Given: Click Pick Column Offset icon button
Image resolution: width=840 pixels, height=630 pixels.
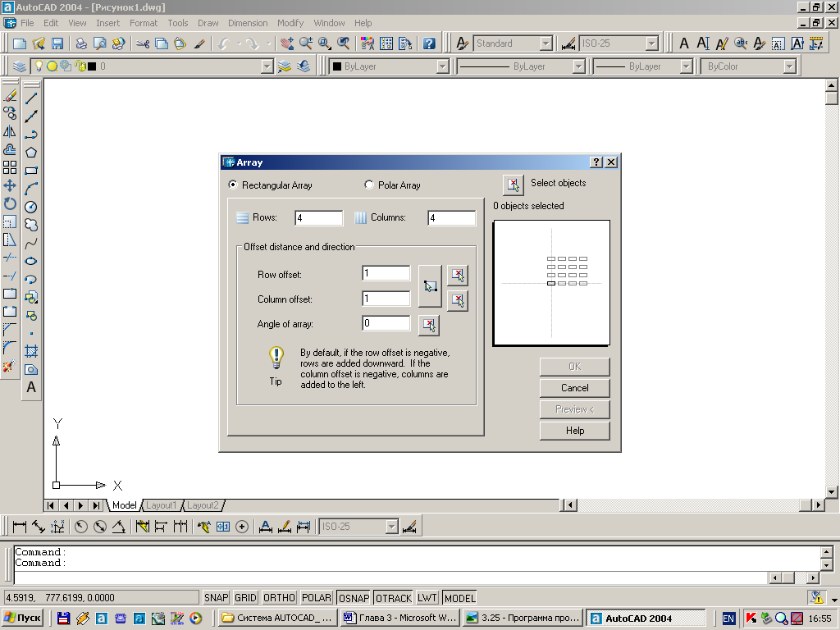Looking at the screenshot, I should 458,300.
